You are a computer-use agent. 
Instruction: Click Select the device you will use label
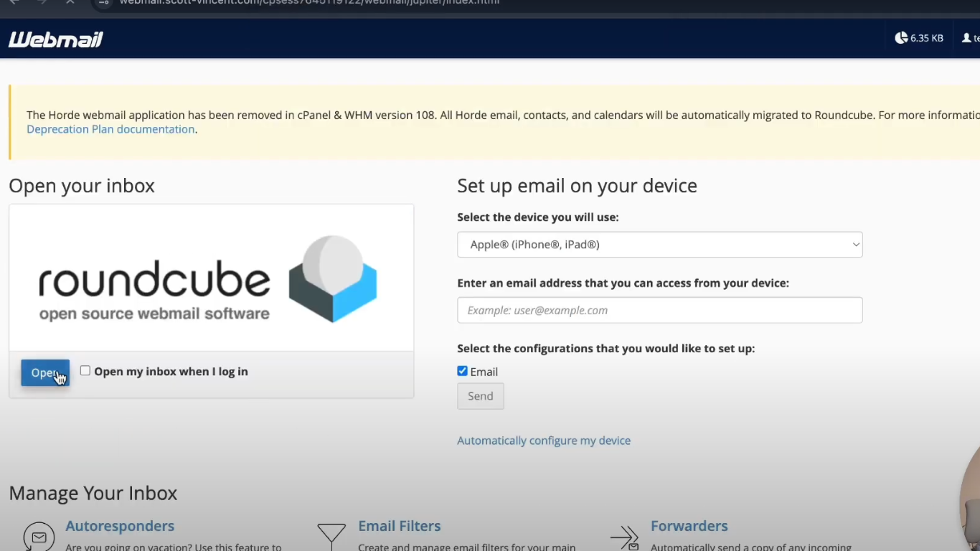pyautogui.click(x=538, y=217)
